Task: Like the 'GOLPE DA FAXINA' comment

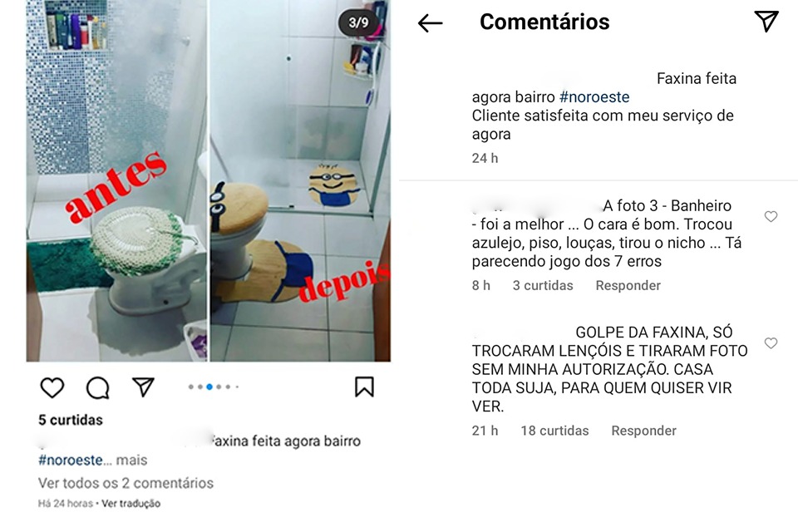Action: click(x=771, y=343)
